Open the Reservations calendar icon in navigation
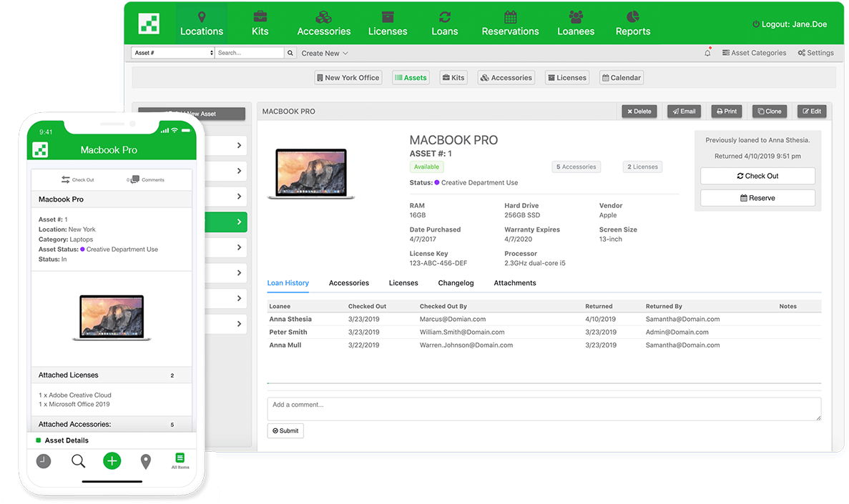Viewport: 849px width, 504px height. (510, 17)
